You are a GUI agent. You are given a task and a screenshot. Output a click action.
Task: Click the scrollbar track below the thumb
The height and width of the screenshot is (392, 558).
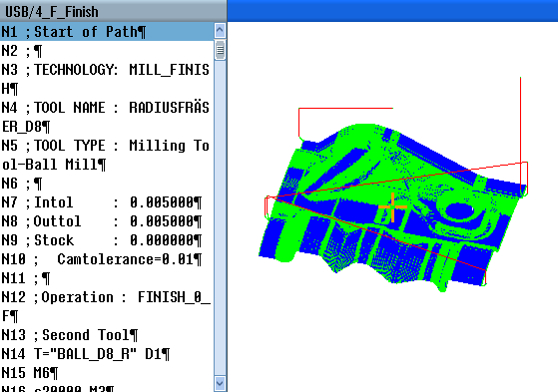point(220,217)
